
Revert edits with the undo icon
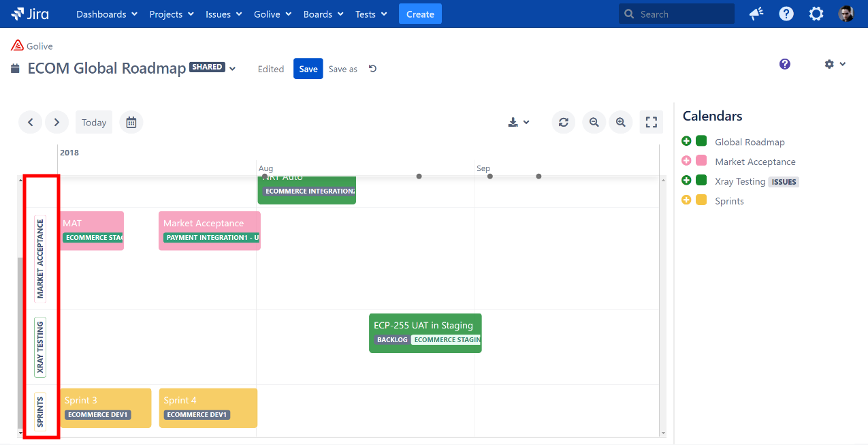[372, 69]
